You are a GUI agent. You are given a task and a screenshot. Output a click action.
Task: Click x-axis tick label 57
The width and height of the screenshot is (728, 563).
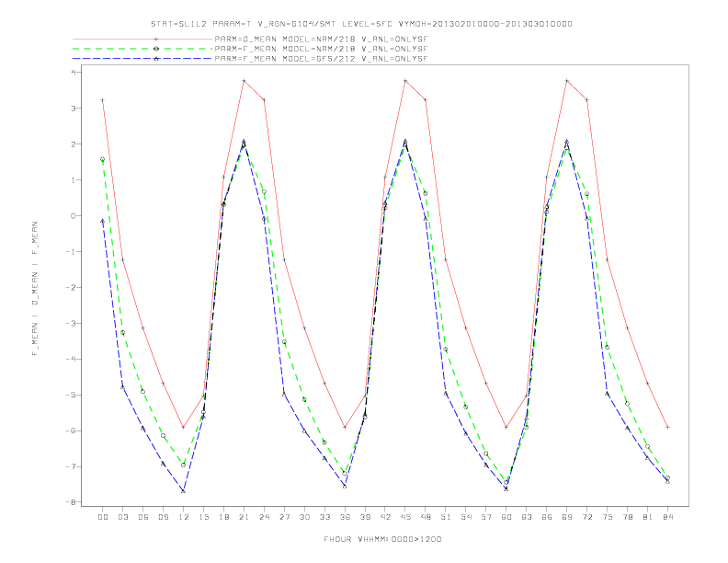pos(486,517)
